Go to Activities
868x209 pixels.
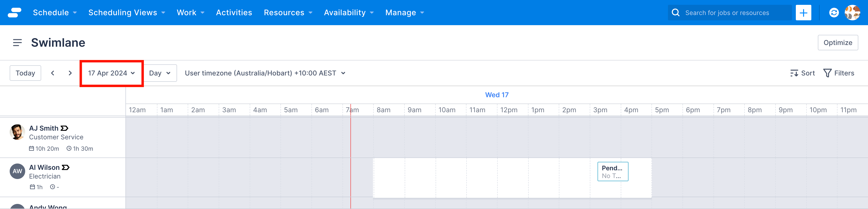[234, 12]
